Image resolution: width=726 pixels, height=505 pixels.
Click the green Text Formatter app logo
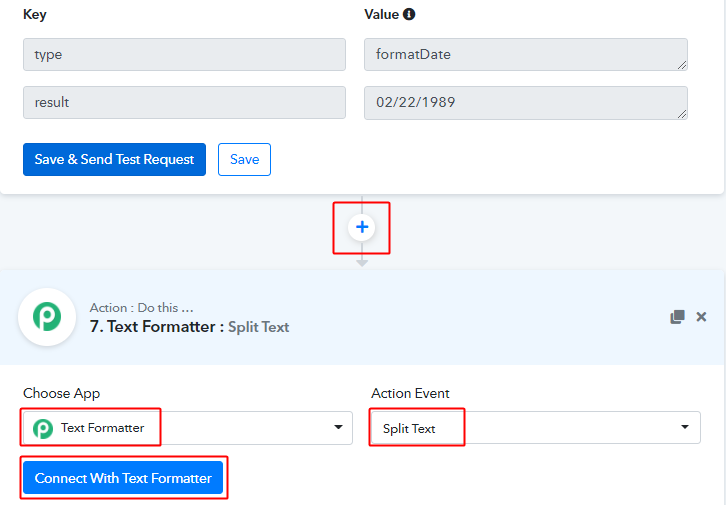tap(47, 317)
